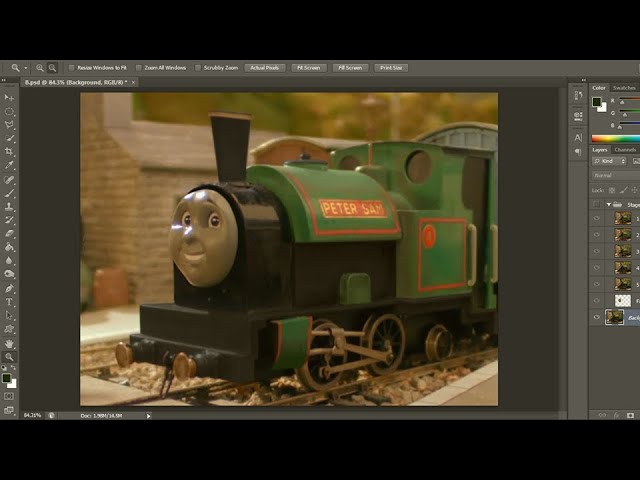Hide the Background layer eye
Viewport: 640px width, 480px height.
[596, 317]
